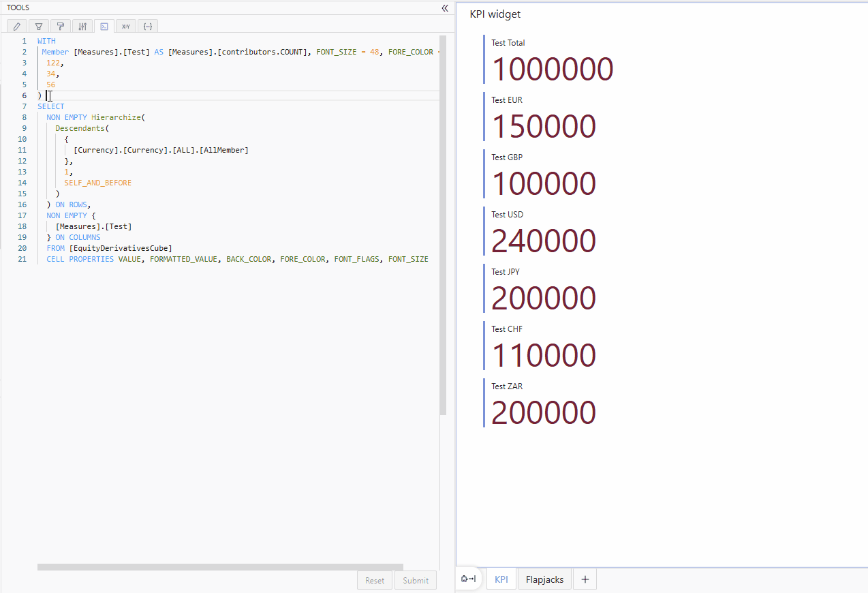The height and width of the screenshot is (593, 868).
Task: Collapse the Tools panel with the chevron
Action: coord(445,8)
